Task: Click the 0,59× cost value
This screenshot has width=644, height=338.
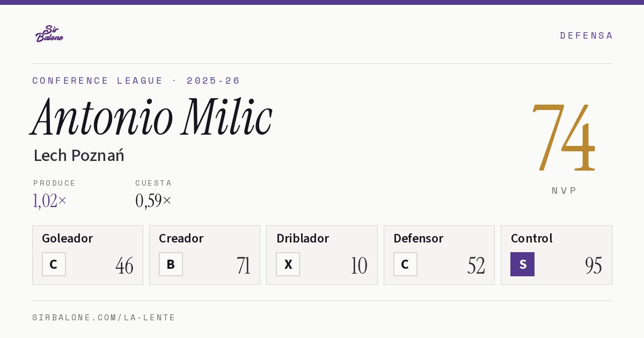Action: 153,201
